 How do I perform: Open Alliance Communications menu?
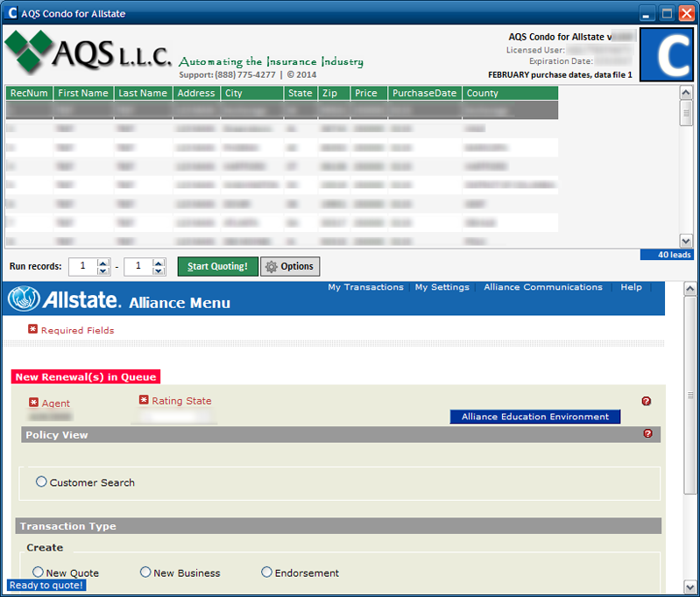[543, 287]
